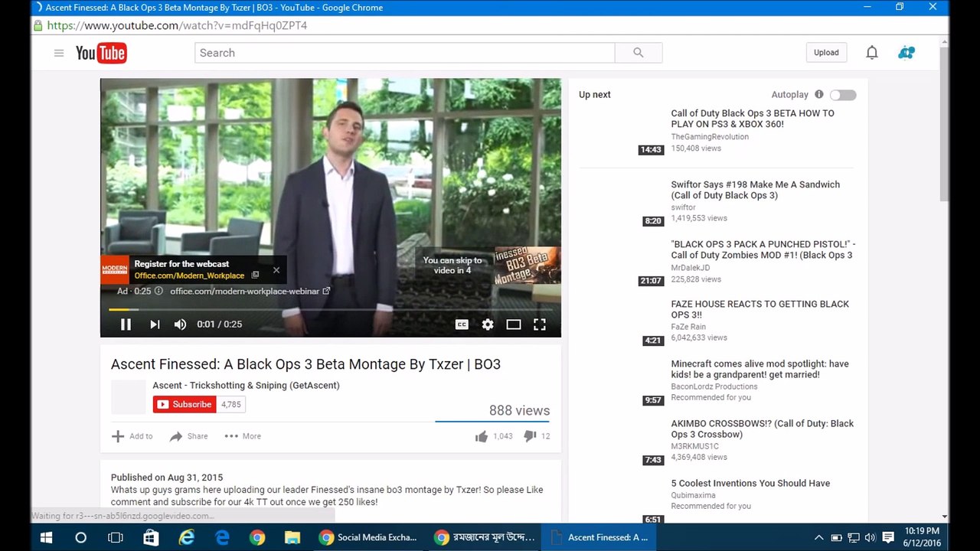Visit the FaZe Rain channel name
The height and width of the screenshot is (551, 980).
tap(688, 327)
